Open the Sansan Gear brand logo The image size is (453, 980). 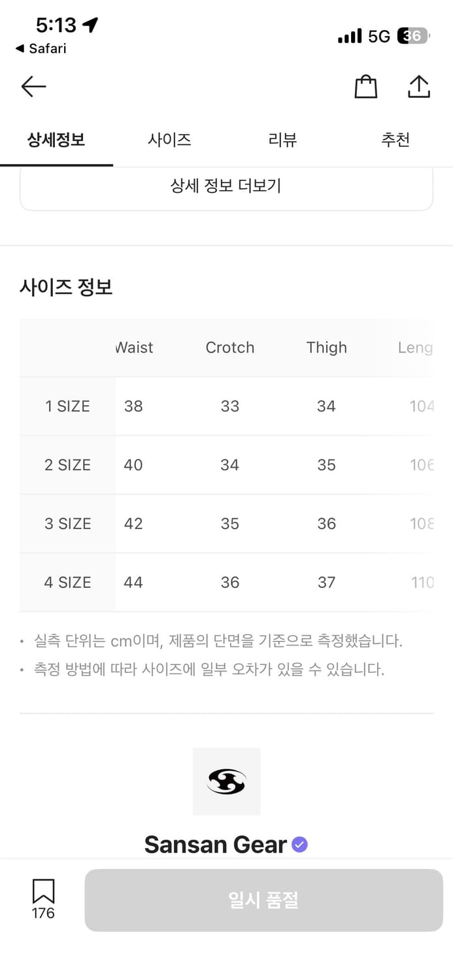[226, 781]
